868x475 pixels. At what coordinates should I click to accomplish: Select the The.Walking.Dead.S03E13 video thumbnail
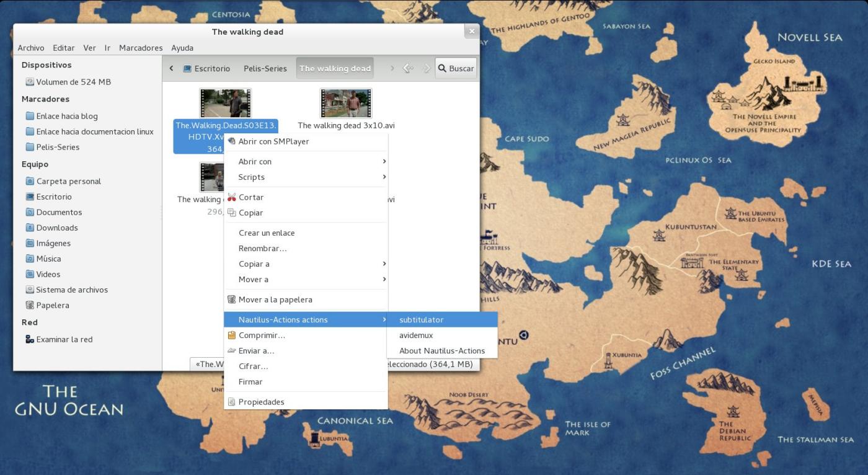click(225, 103)
